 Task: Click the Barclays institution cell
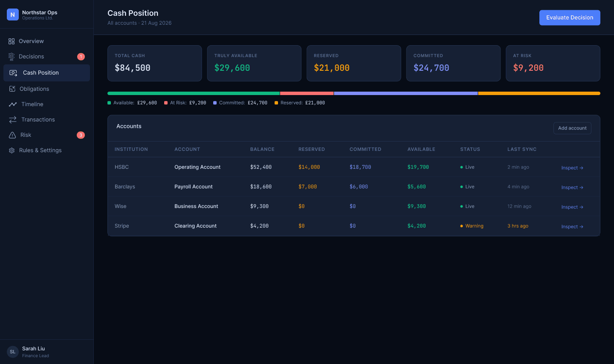[125, 187]
